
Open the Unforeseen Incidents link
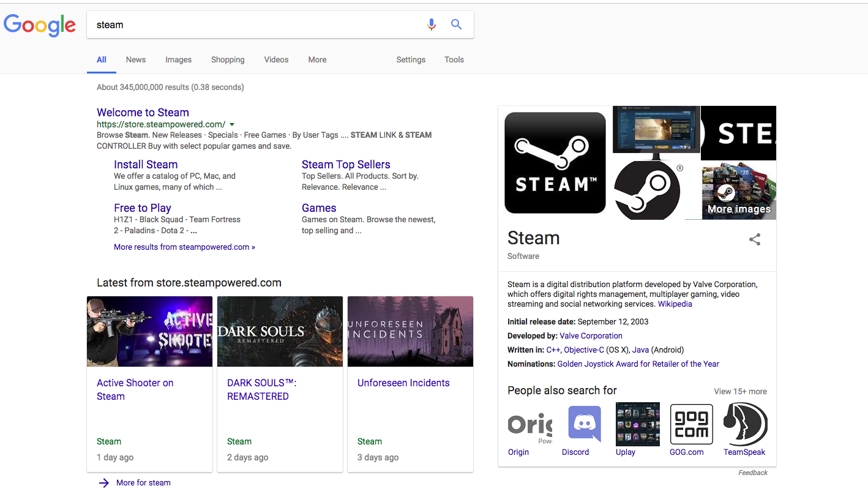[x=403, y=383]
